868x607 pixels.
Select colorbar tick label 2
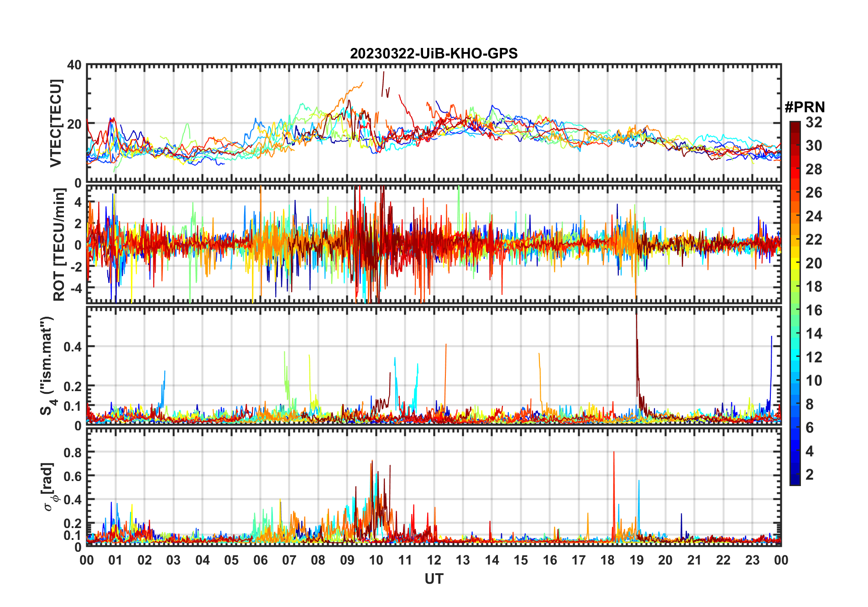pos(810,475)
